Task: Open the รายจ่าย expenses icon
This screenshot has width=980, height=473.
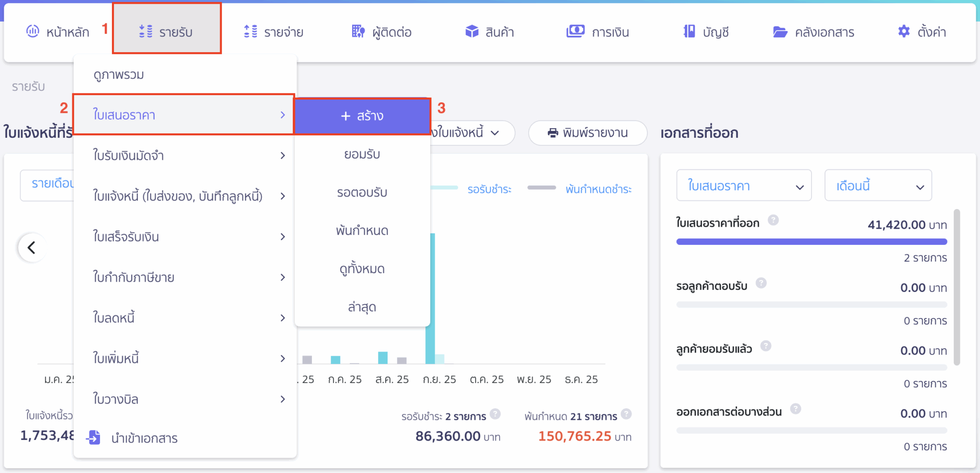Action: coord(250,32)
